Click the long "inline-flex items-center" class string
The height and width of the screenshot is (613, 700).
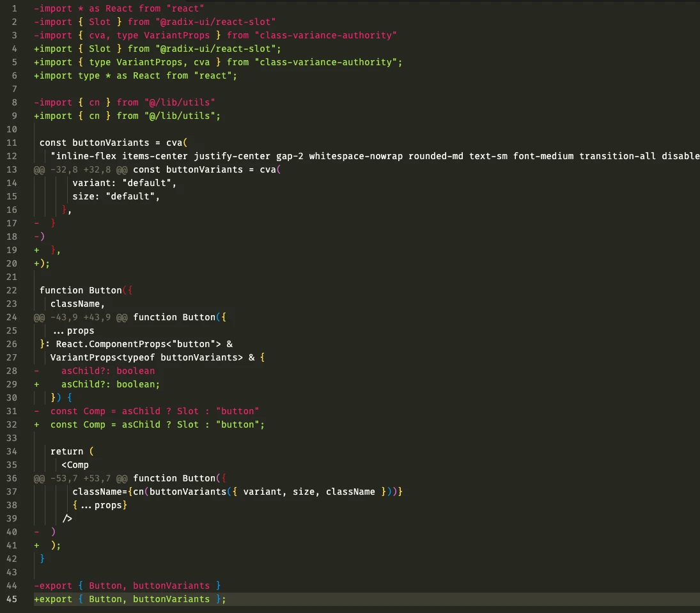click(x=371, y=156)
